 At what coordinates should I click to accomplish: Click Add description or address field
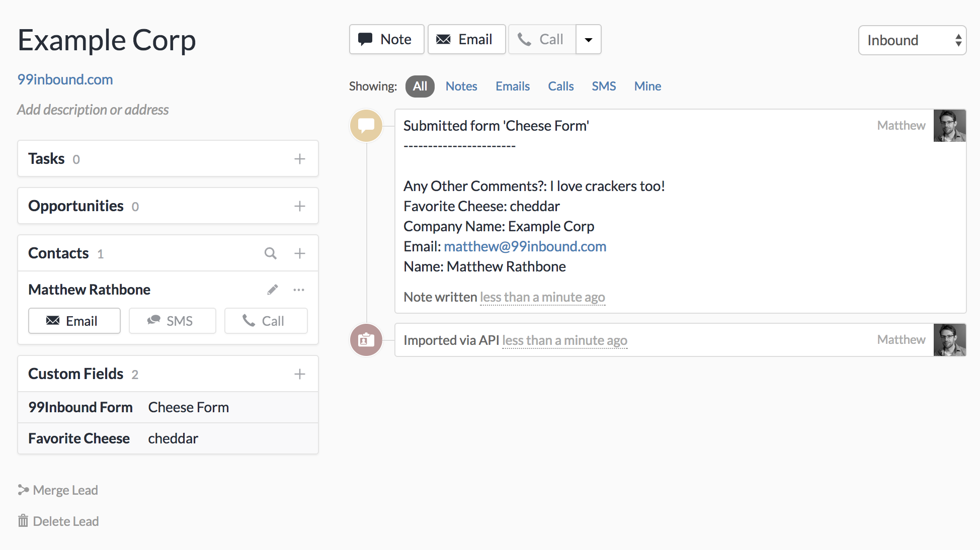click(x=93, y=110)
